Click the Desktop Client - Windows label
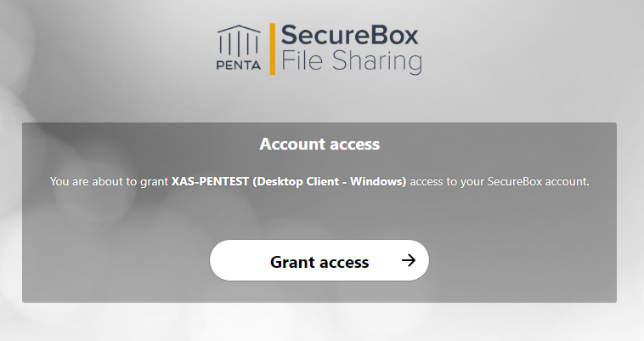Image resolution: width=644 pixels, height=341 pixels. tap(330, 182)
